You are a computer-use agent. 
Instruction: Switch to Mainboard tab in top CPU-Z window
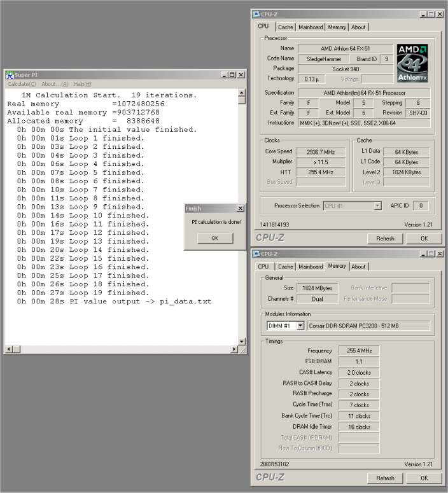click(x=311, y=27)
